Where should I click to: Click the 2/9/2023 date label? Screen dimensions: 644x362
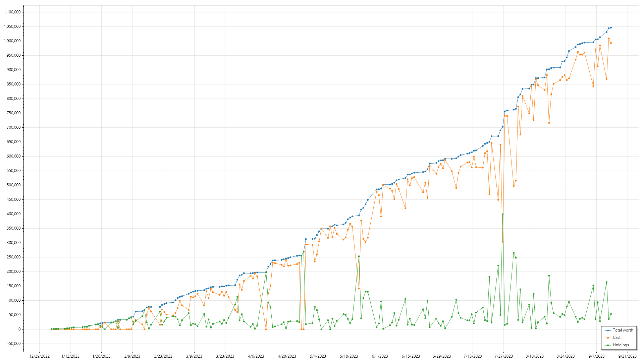(132, 356)
